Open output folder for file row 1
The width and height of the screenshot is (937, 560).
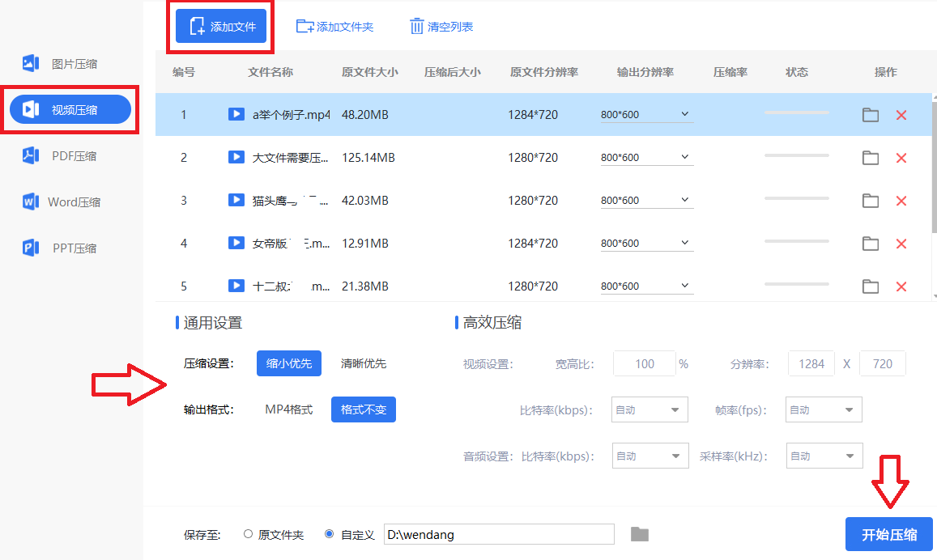pos(871,115)
